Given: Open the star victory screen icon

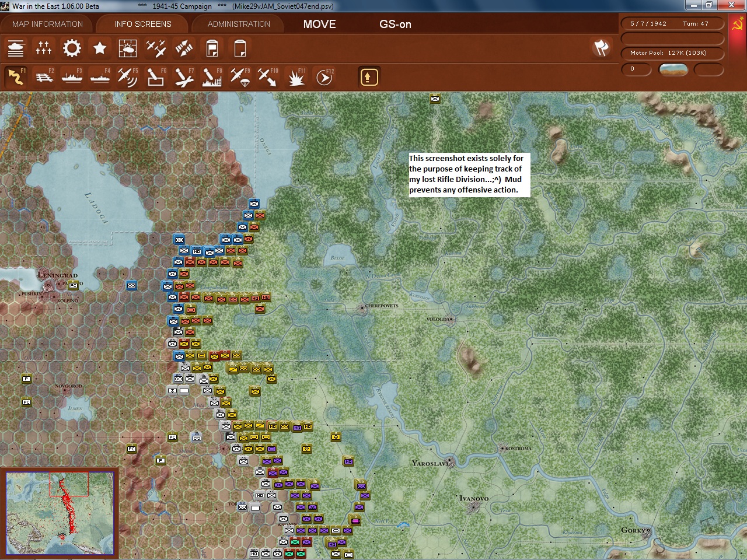Looking at the screenshot, I should pos(100,48).
